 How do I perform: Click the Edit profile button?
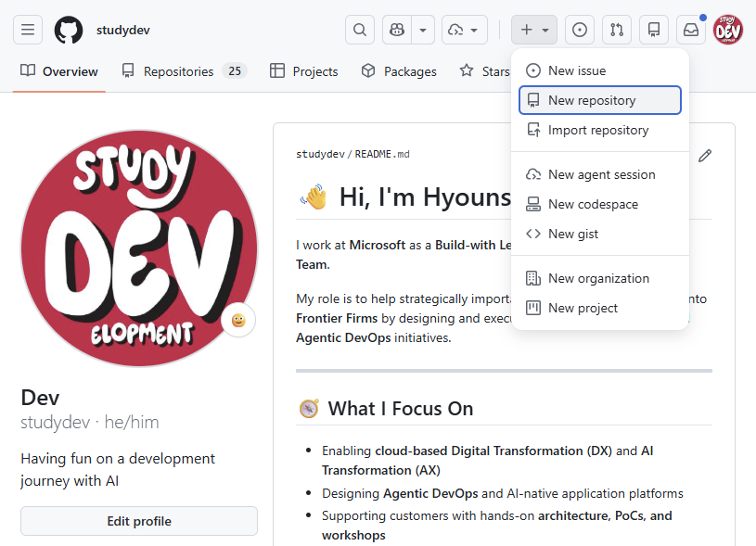point(139,521)
